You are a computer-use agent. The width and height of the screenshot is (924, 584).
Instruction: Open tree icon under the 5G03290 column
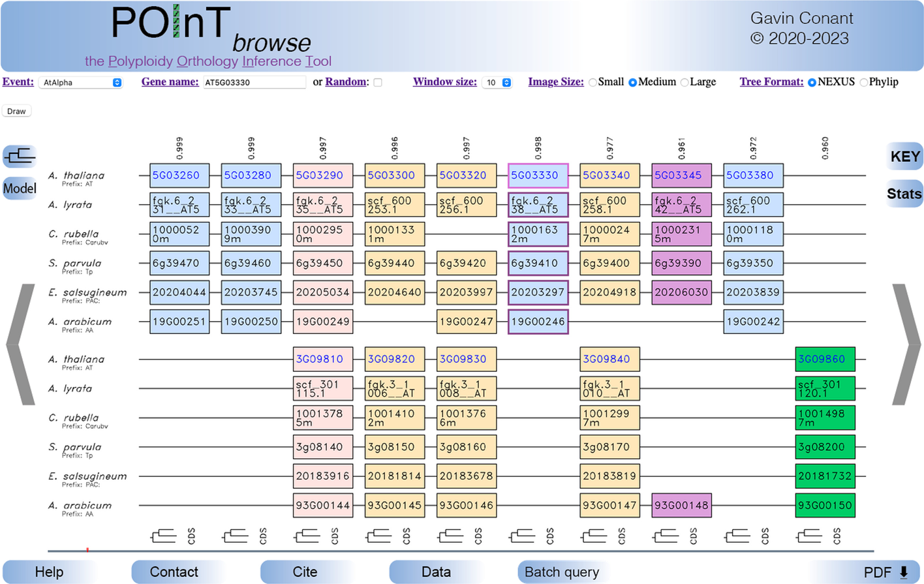(x=307, y=536)
